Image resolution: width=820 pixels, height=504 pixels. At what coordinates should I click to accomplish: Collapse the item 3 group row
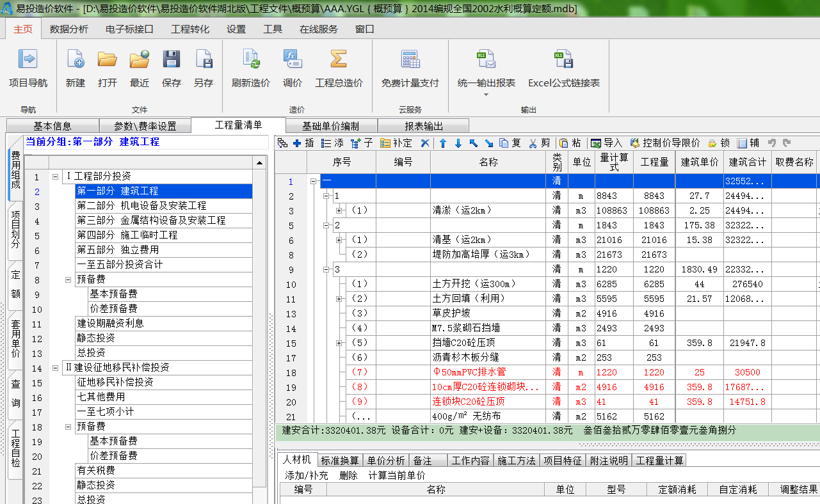point(326,269)
